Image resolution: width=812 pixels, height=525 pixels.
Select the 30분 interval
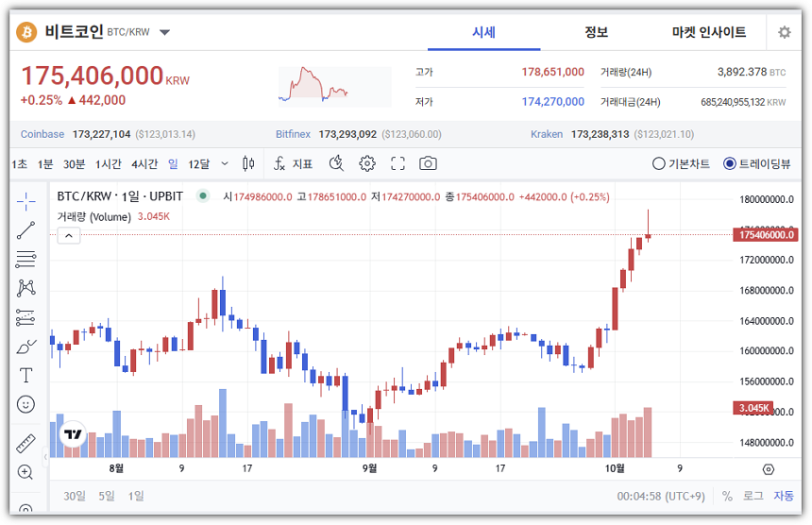74,164
